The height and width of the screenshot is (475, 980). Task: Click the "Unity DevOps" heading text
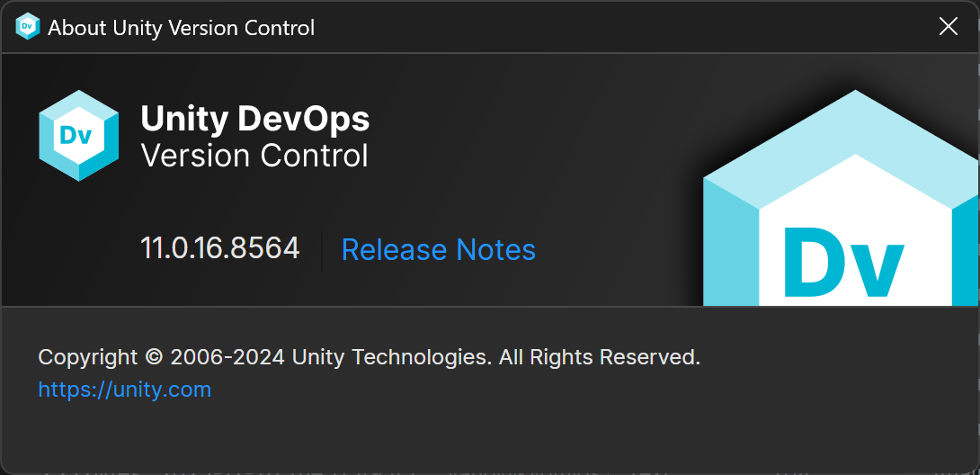pyautogui.click(x=255, y=120)
